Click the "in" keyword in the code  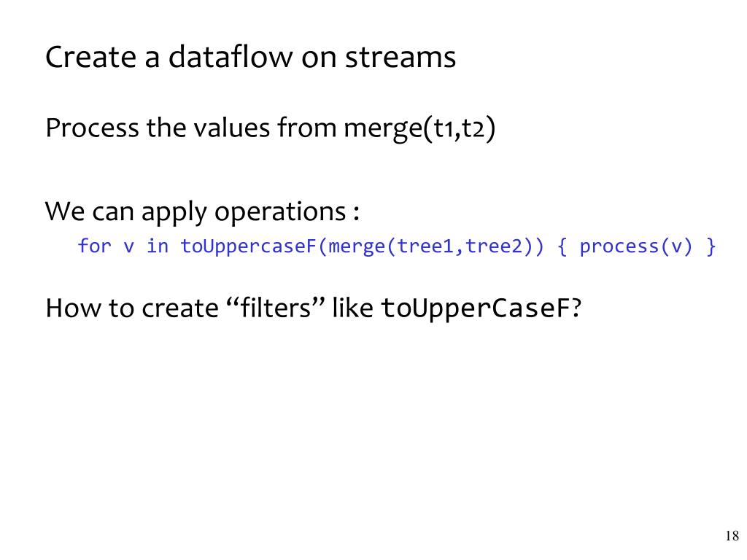[157, 246]
